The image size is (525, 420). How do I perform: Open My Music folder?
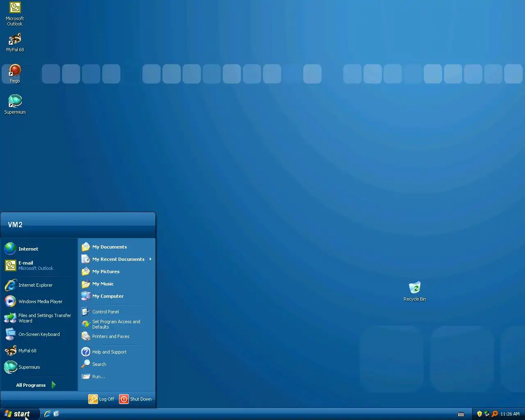pyautogui.click(x=116, y=284)
